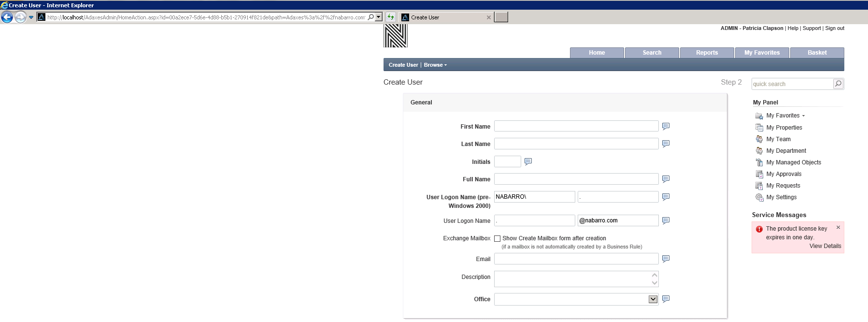
Task: Open the Support link
Action: [x=812, y=28]
